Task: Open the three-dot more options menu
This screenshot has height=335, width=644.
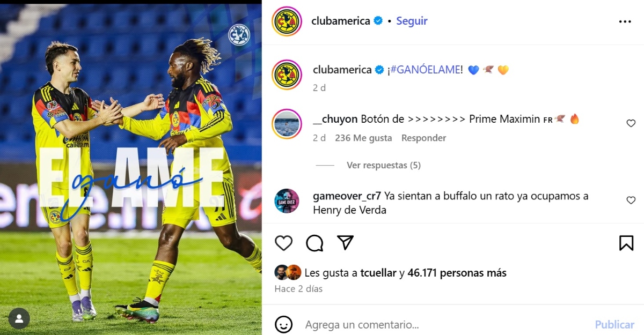Action: pos(625,21)
